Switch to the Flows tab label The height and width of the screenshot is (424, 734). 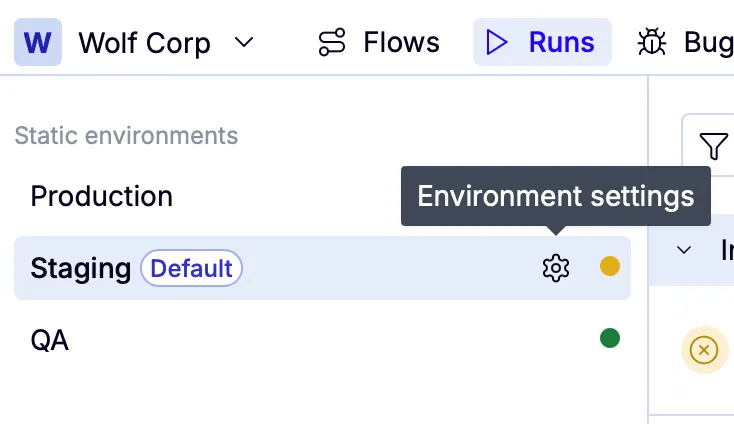click(401, 42)
